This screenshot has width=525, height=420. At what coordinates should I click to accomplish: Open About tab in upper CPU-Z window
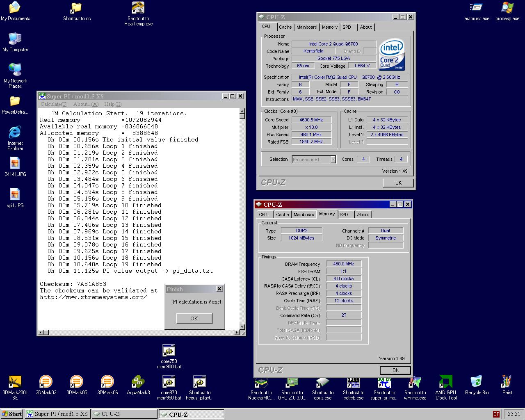point(366,27)
